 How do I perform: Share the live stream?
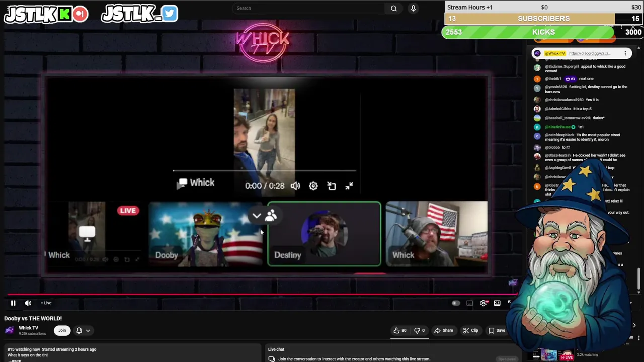pos(444,330)
